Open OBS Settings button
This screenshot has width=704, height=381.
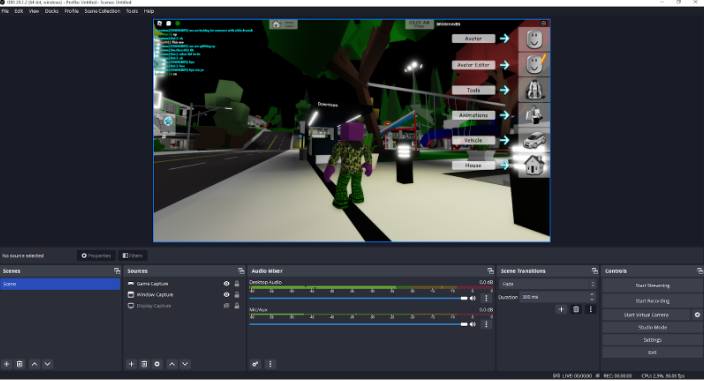[652, 340]
